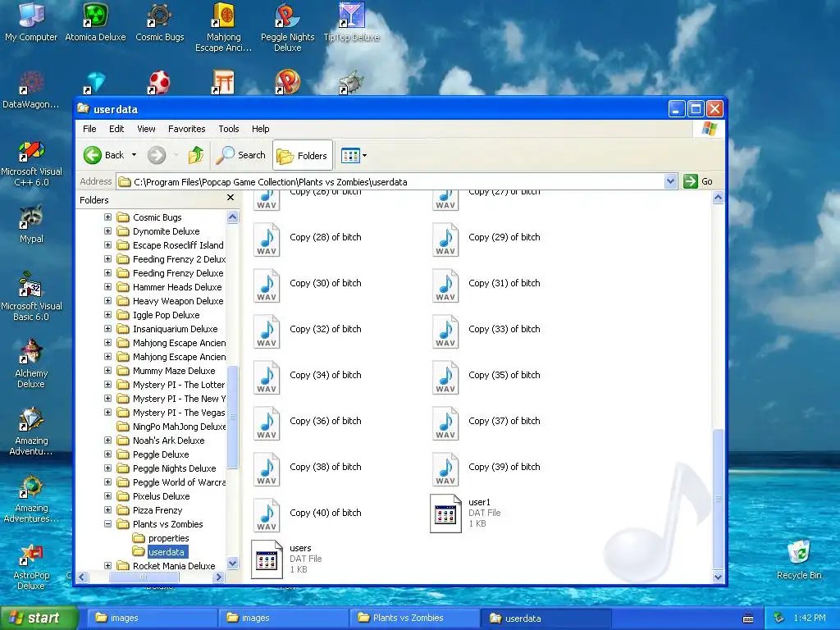840x630 pixels.
Task: Open the Atomica Deluxe desktop shortcut
Action: click(x=95, y=22)
